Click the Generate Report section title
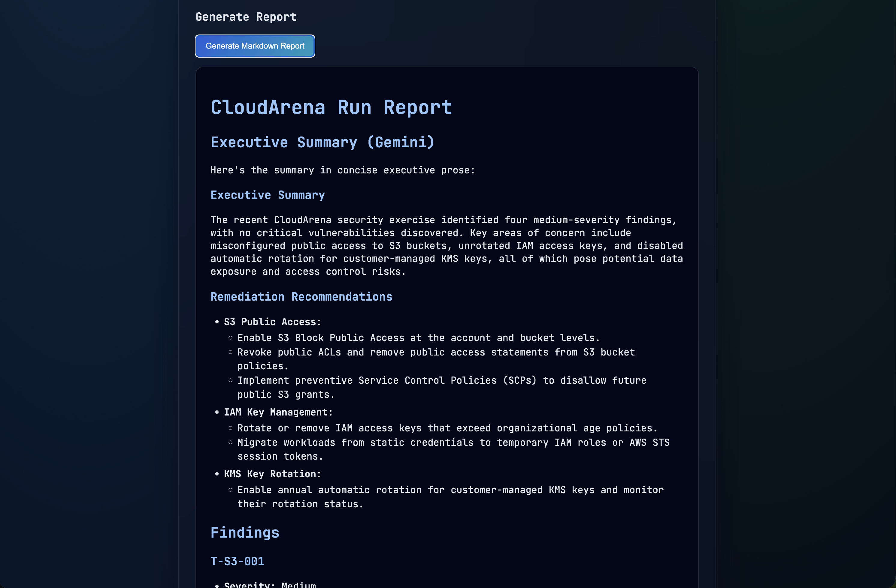The height and width of the screenshot is (588, 896). (246, 17)
